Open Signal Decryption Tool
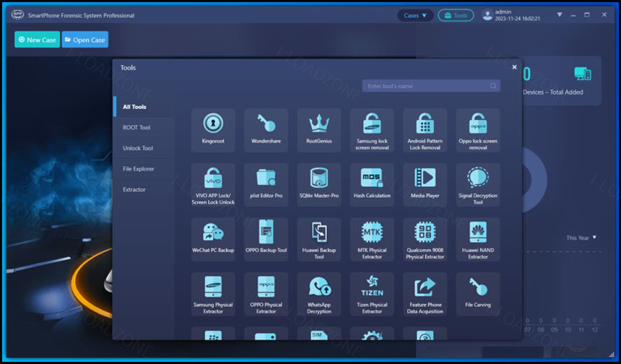Image resolution: width=621 pixels, height=364 pixels. click(478, 185)
